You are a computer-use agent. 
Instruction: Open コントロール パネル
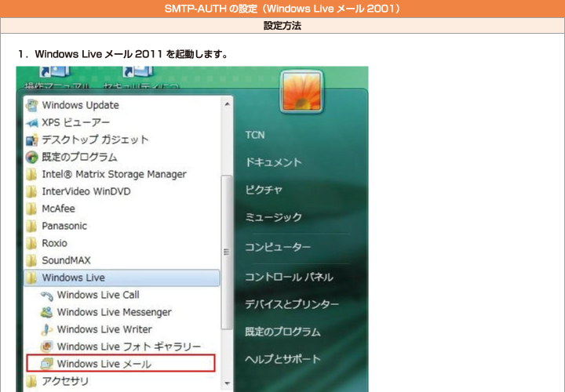289,277
